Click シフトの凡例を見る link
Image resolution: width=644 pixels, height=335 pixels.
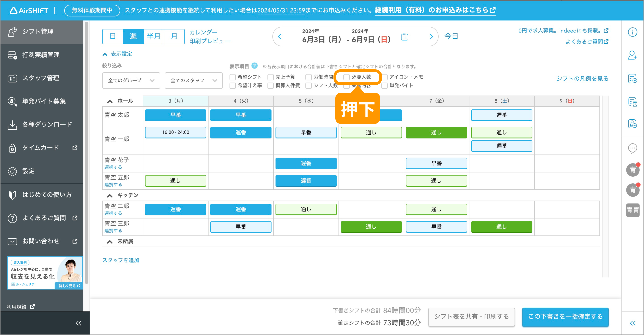pyautogui.click(x=583, y=79)
